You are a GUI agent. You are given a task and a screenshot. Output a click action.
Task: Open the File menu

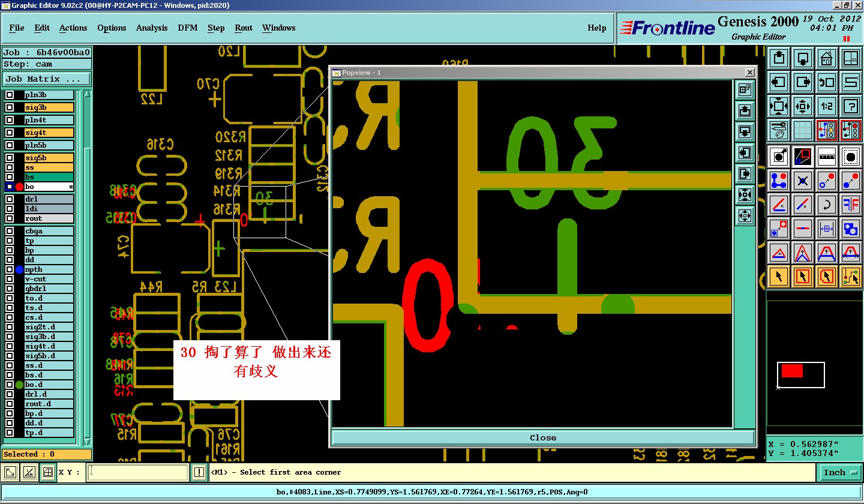(x=17, y=28)
